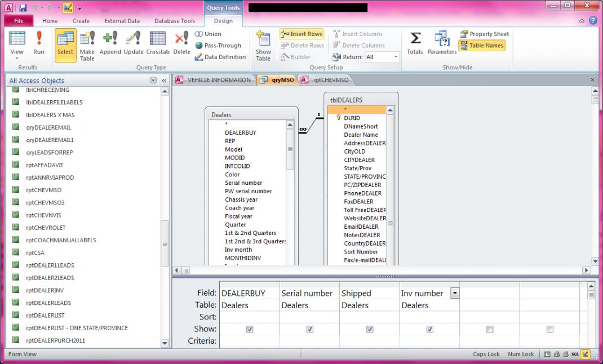This screenshot has width=603, height=364.
Task: Click tblDEALERS field list scroll up arrow
Action: click(x=390, y=110)
